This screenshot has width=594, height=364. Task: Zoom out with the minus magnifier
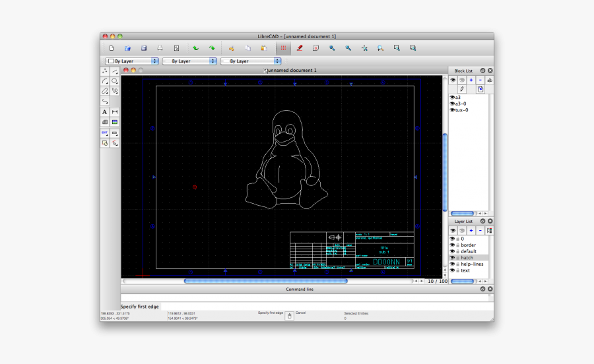tap(348, 48)
